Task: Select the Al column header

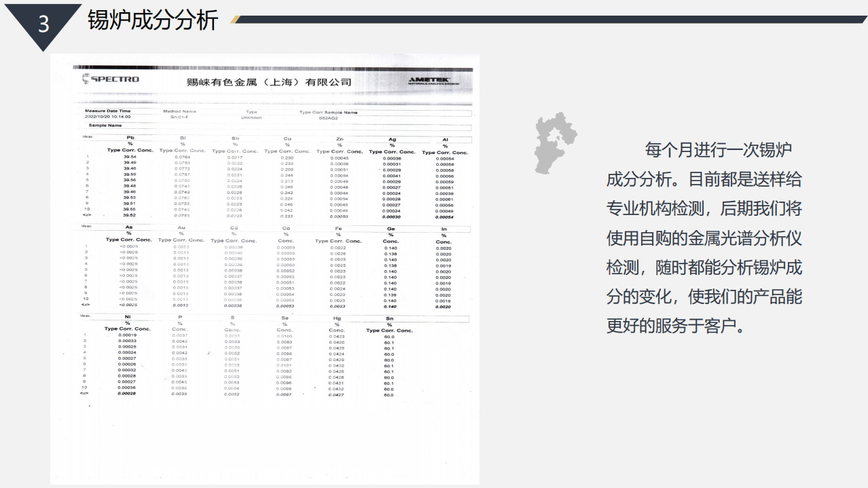Action: (x=445, y=139)
